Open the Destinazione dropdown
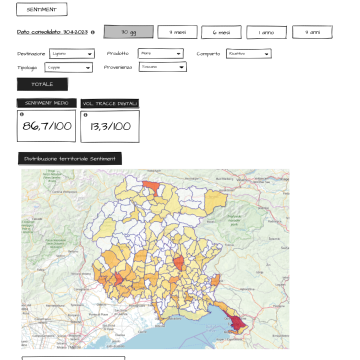 [x=72, y=54]
